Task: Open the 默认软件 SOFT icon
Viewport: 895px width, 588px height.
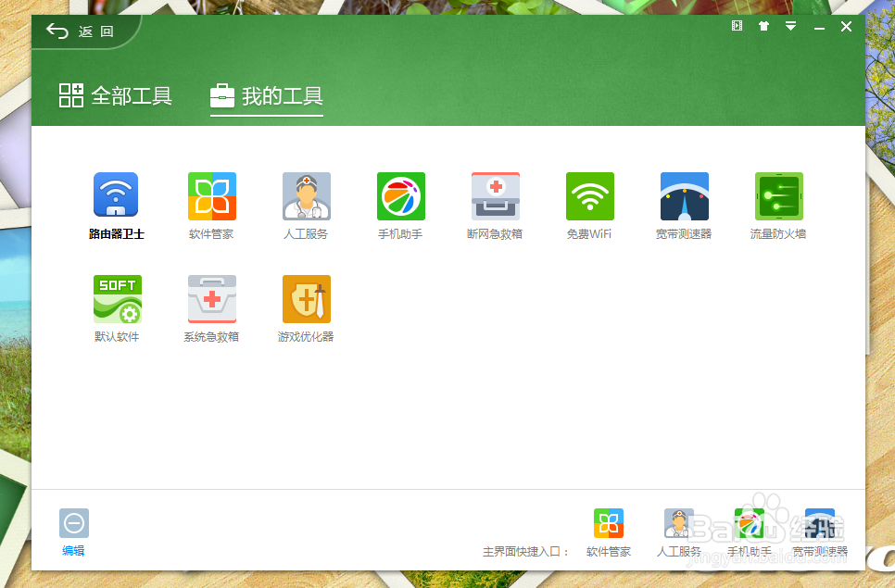Action: tap(118, 299)
